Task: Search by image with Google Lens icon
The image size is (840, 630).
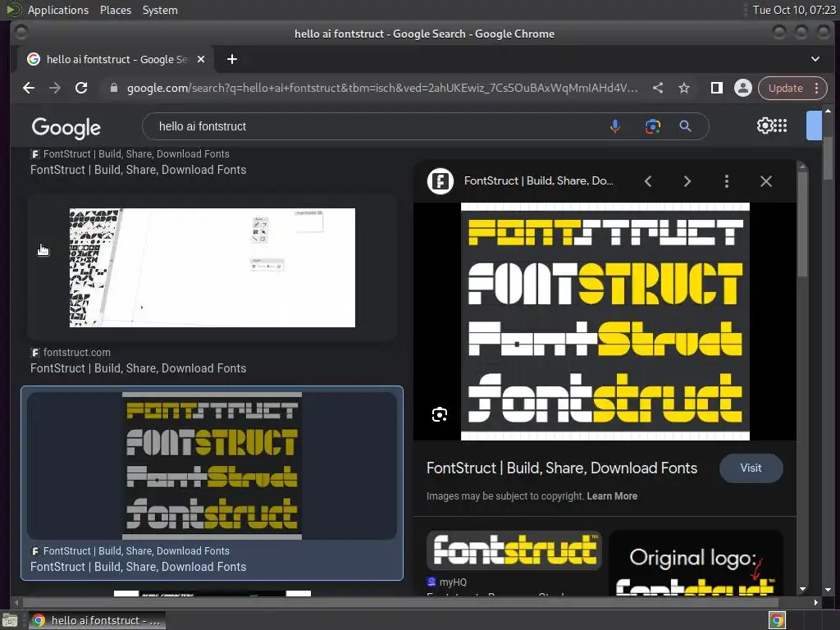Action: click(x=652, y=126)
